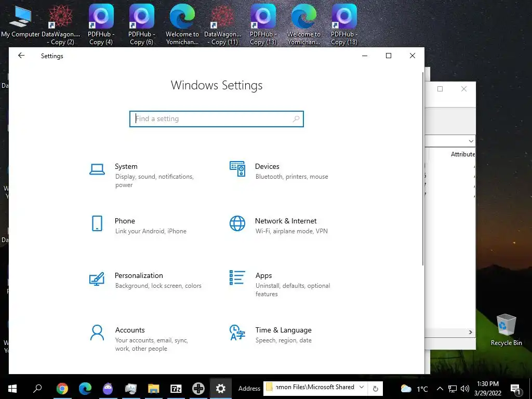This screenshot has width=532, height=399.
Task: Select DataWagon Copy (11) desktop shortcut
Action: pyautogui.click(x=222, y=24)
